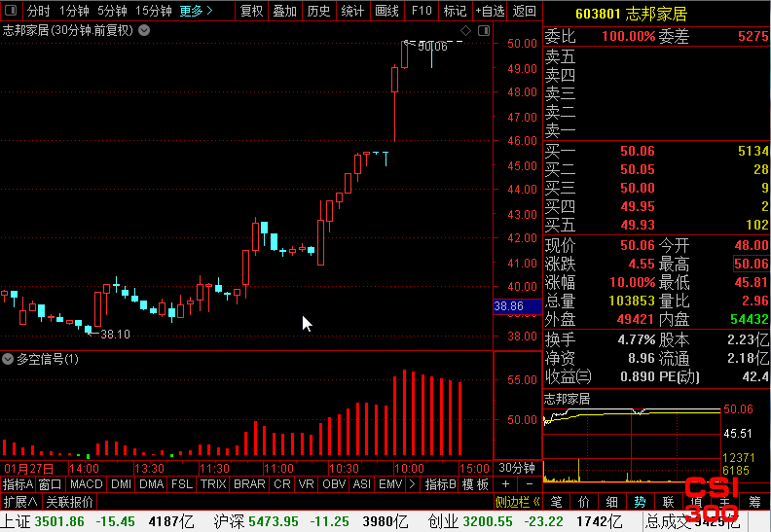
Task: Select the 势 tab in sidebar
Action: (x=640, y=502)
